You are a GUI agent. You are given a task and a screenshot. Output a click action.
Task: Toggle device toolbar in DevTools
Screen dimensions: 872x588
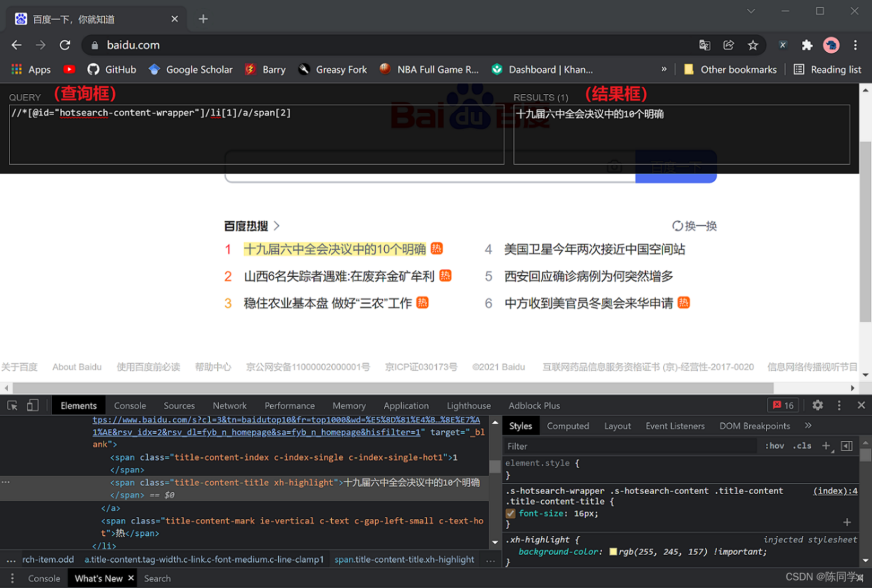[x=33, y=405]
